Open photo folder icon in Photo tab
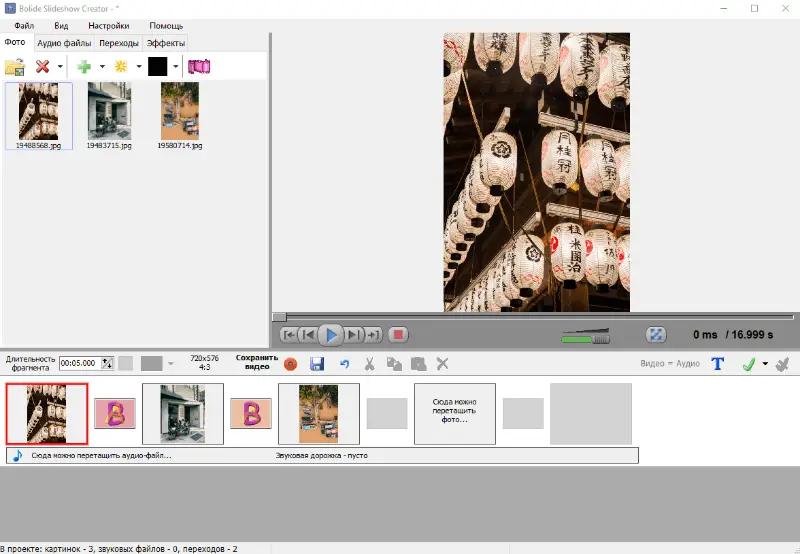Screen dimensions: 800x554 coord(15,67)
